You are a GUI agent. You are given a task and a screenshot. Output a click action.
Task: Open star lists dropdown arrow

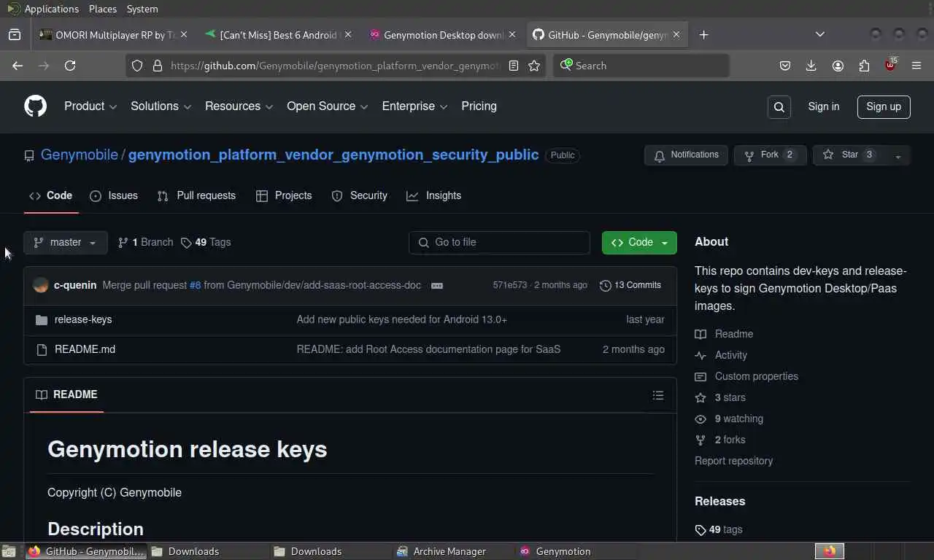[x=898, y=155]
